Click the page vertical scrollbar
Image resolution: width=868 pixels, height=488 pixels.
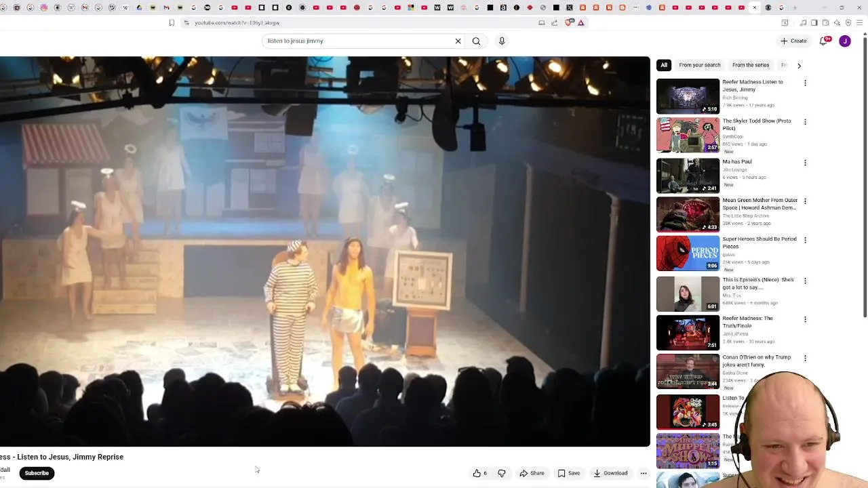(865, 176)
